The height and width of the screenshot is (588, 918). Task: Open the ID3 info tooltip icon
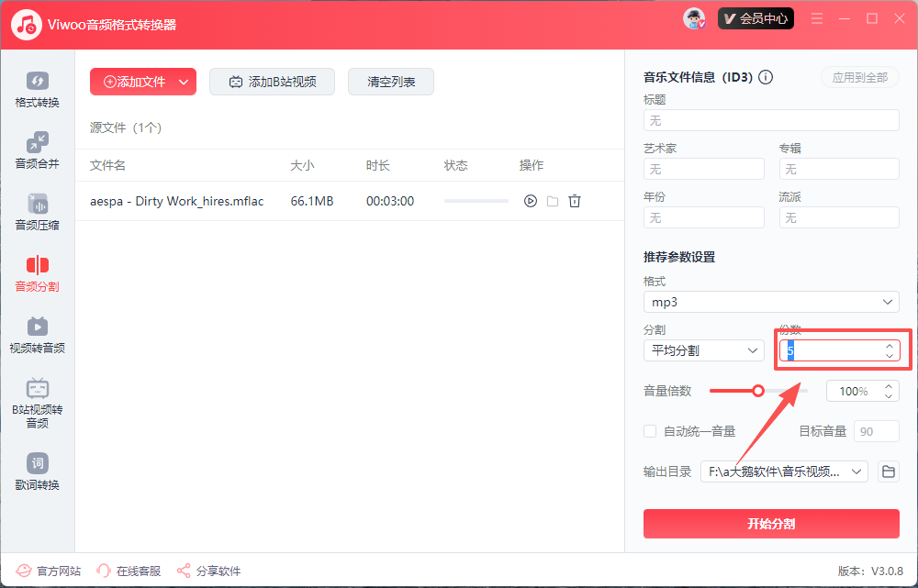pyautogui.click(x=766, y=77)
